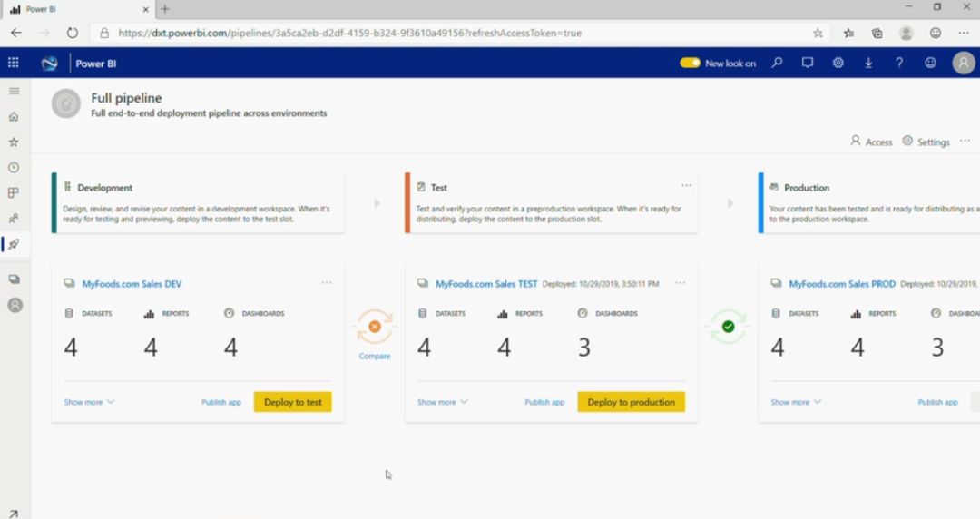
Task: Click the Production stage header
Action: (868, 202)
